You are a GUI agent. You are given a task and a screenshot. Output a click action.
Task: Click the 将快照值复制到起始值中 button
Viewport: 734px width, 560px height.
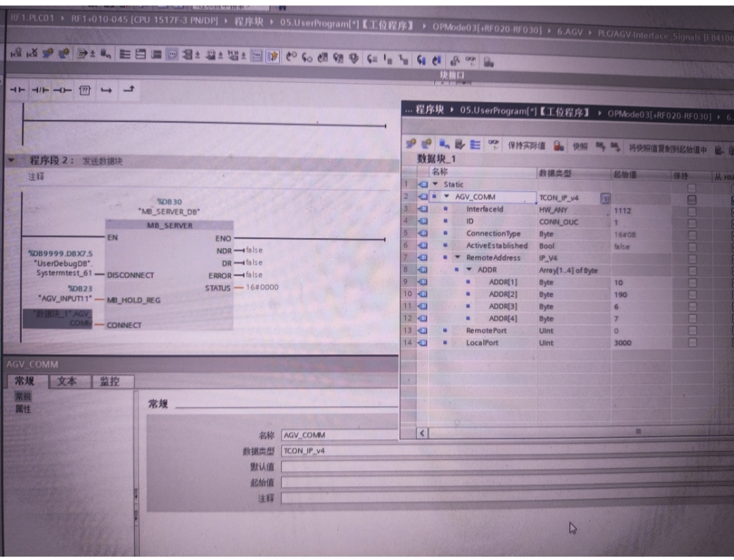pos(668,149)
